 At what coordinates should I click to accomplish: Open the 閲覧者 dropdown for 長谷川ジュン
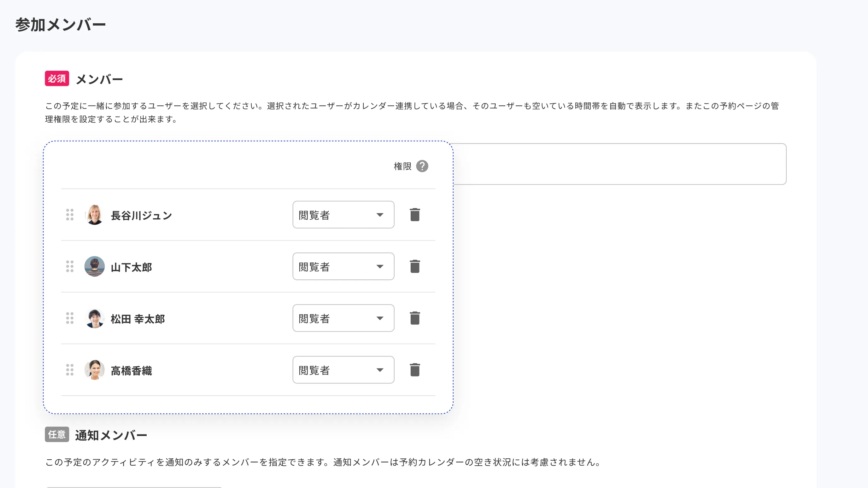[x=343, y=215]
